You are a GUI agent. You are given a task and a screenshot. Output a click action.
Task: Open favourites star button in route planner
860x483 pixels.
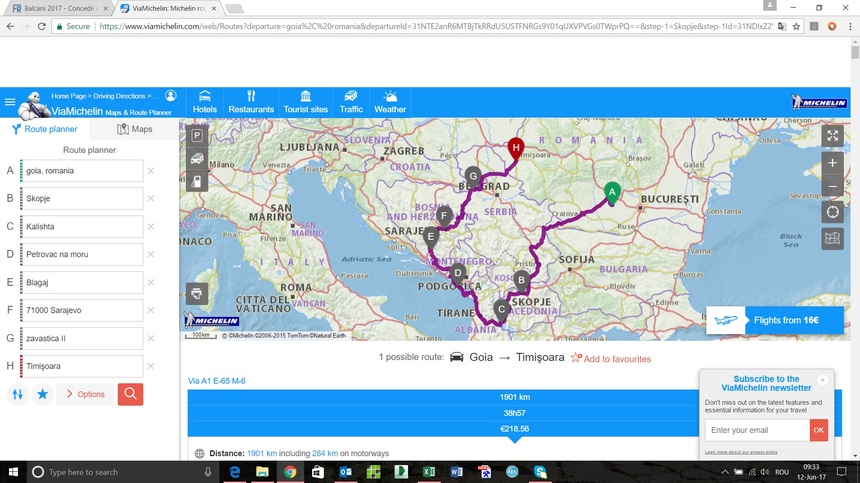[x=43, y=394]
